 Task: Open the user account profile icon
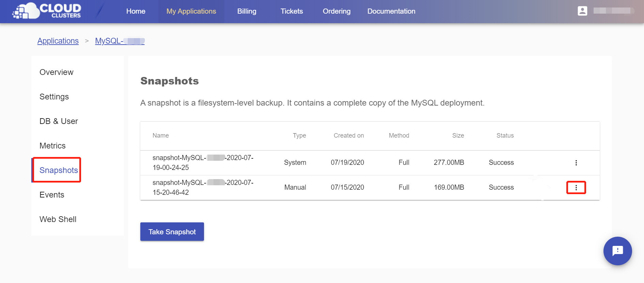click(582, 11)
